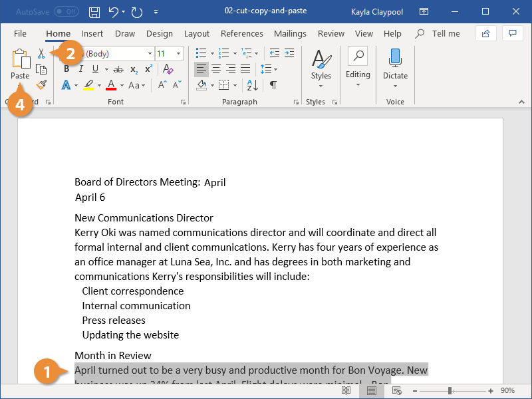Click the Format Painter brush icon
Viewport: 532px width, 399px height.
pos(41,84)
